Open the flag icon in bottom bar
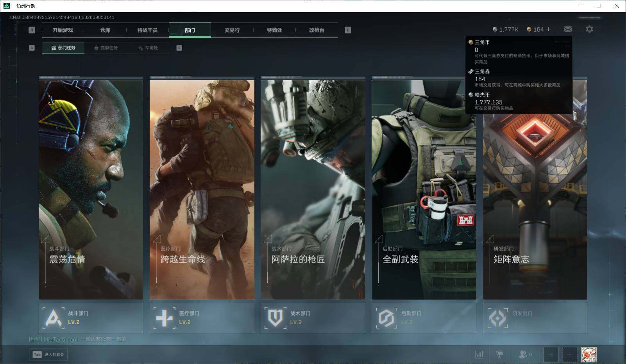 (x=499, y=355)
